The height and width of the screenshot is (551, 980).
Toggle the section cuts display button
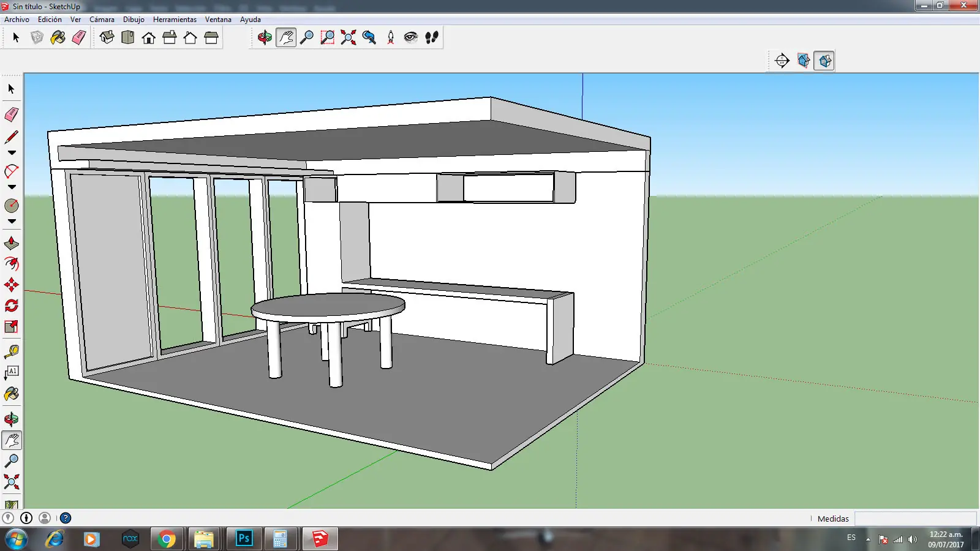(824, 61)
